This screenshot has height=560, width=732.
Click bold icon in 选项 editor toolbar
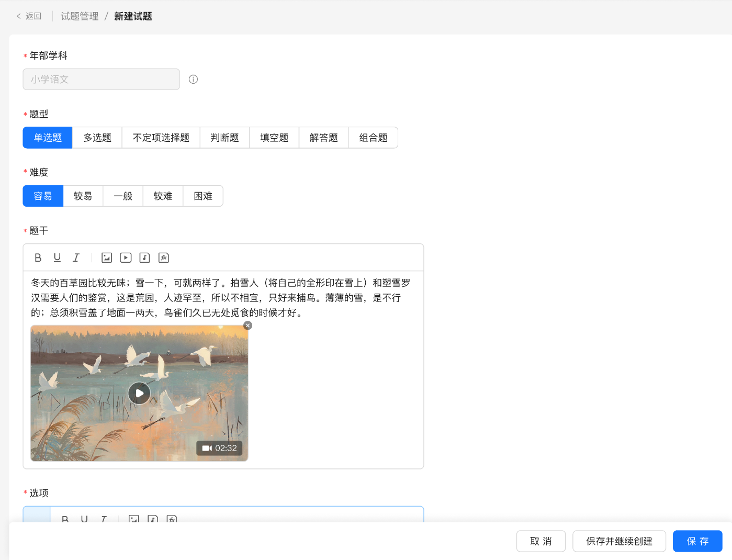(65, 519)
